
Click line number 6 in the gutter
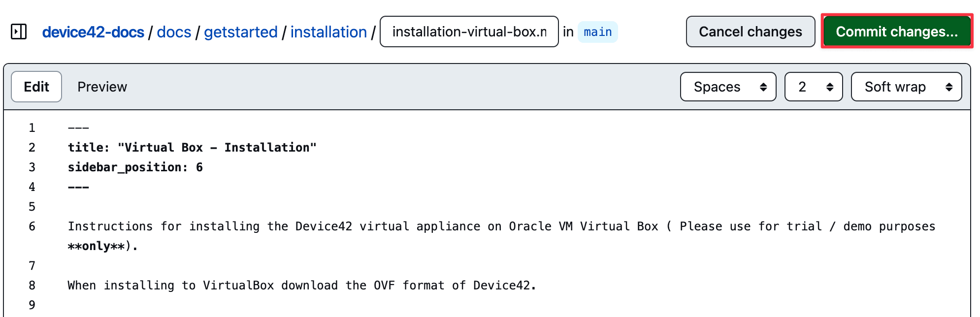[32, 226]
